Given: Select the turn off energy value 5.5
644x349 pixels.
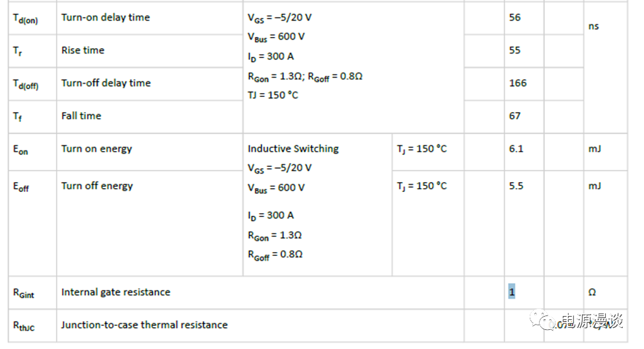Looking at the screenshot, I should coord(516,186).
